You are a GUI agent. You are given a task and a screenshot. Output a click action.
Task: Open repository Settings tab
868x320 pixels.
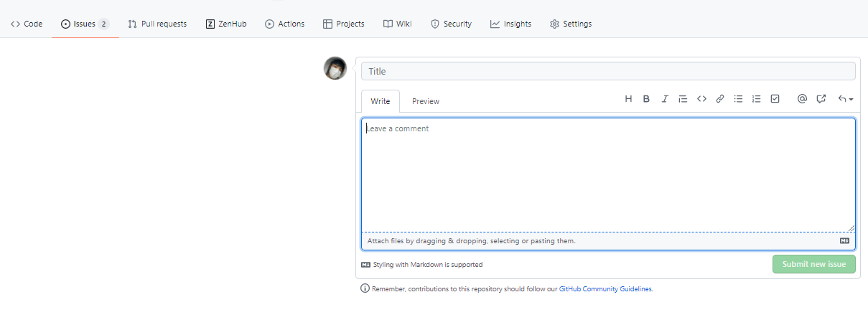571,24
